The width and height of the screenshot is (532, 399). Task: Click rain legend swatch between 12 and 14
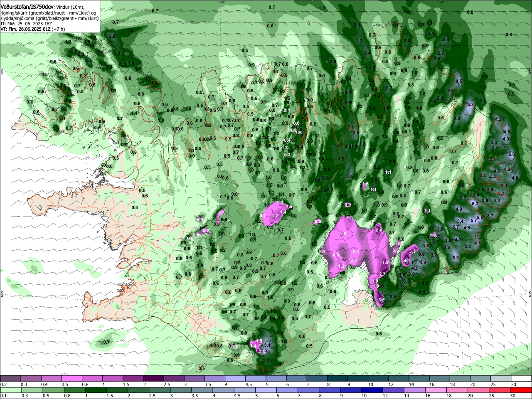tap(394, 390)
